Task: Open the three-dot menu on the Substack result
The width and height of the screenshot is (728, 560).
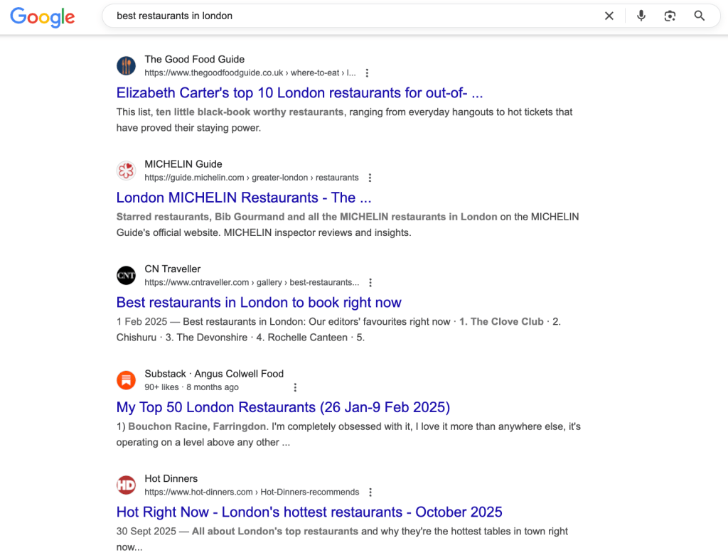Action: 295,387
